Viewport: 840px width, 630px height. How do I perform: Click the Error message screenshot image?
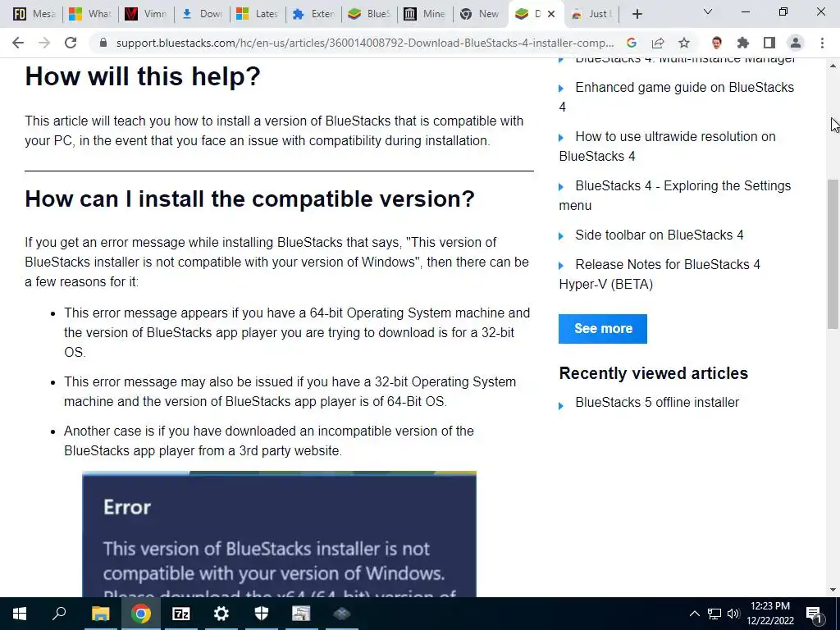(279, 534)
